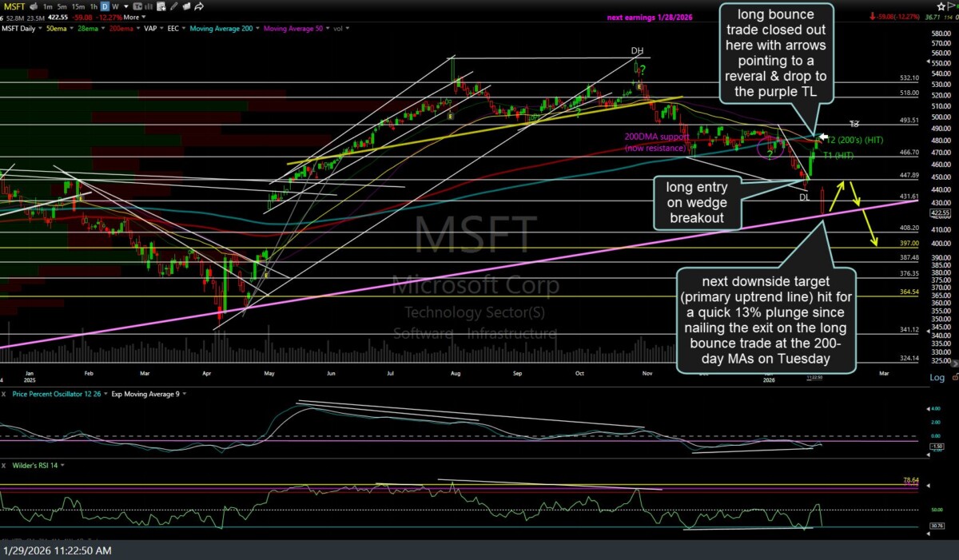This screenshot has width=959, height=560.
Task: Open the notes clipboard icon
Action: click(160, 6)
